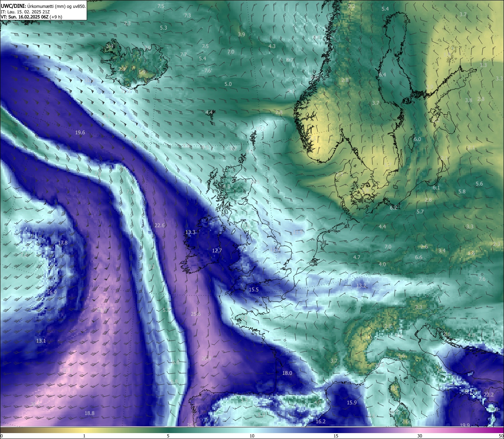Select the 17.8 value in the western vortex
Screen dimensions: 504x439
pos(63,243)
